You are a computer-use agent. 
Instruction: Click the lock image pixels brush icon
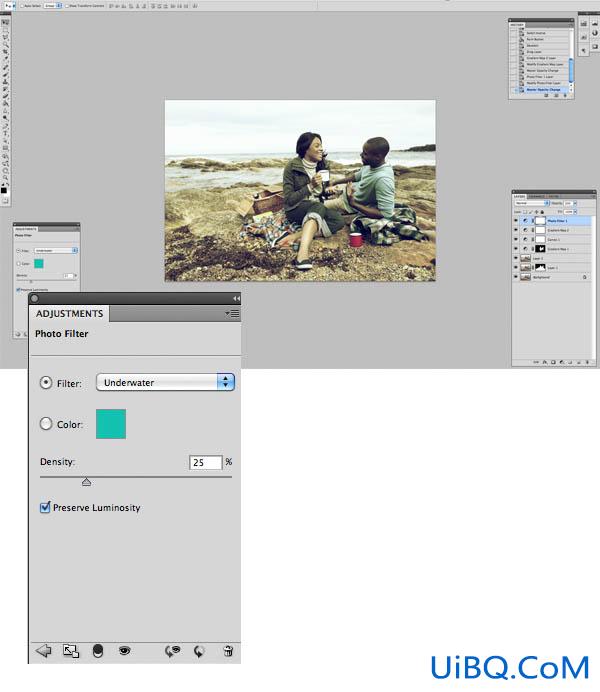point(530,212)
